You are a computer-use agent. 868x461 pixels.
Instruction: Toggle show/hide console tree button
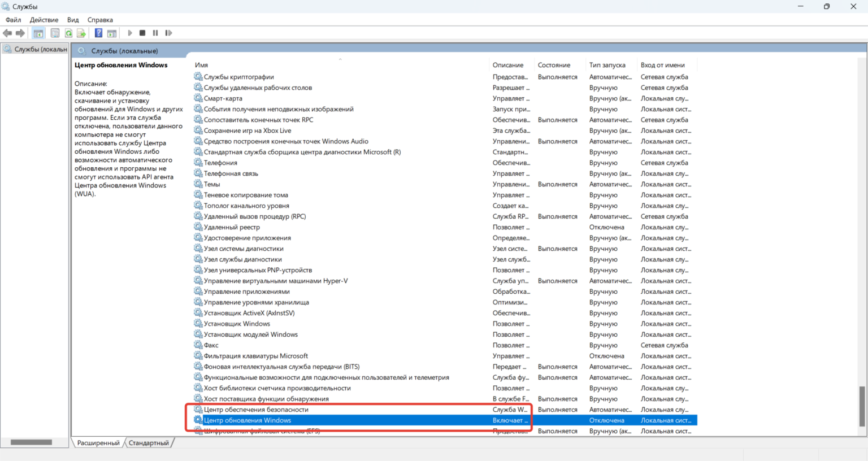point(38,33)
